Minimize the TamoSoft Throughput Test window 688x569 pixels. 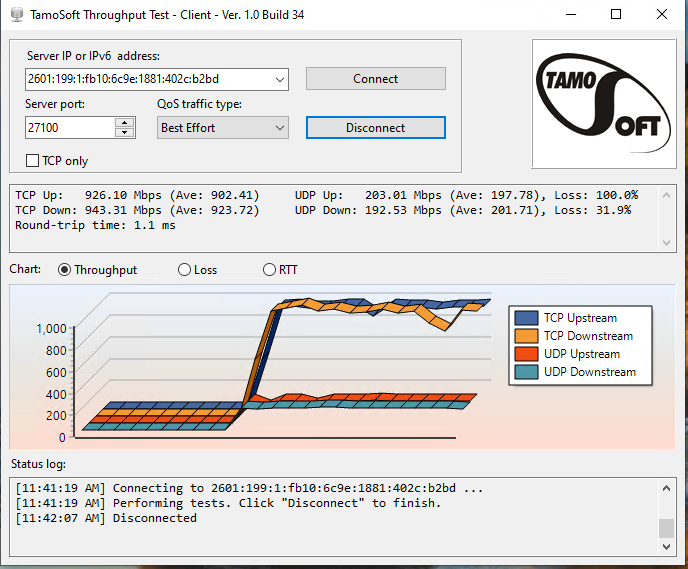point(571,14)
